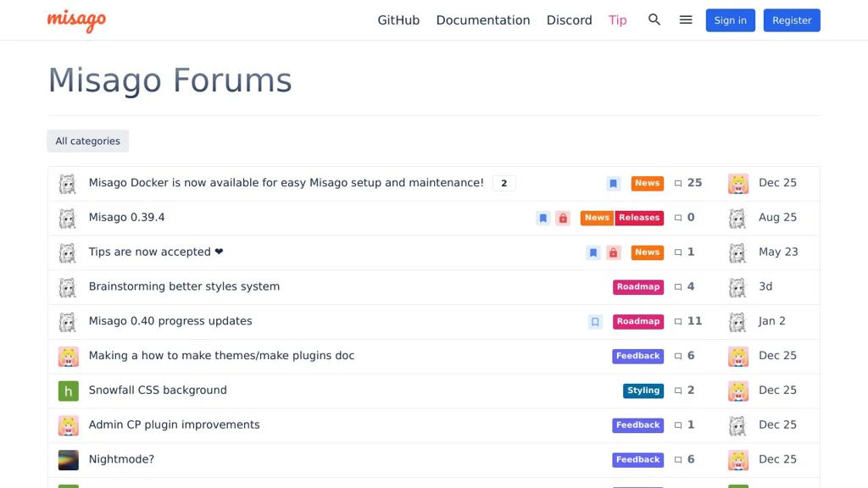868x488 pixels.
Task: Select the Releases category tag
Action: point(639,218)
